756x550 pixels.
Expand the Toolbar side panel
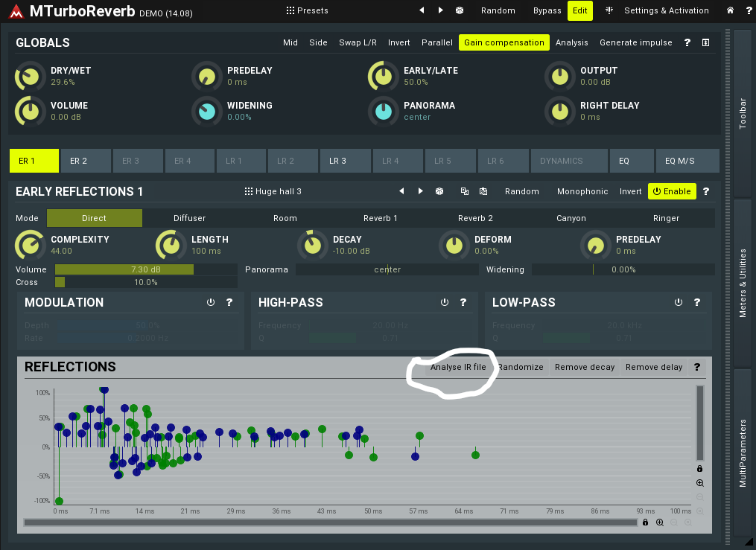pos(743,114)
